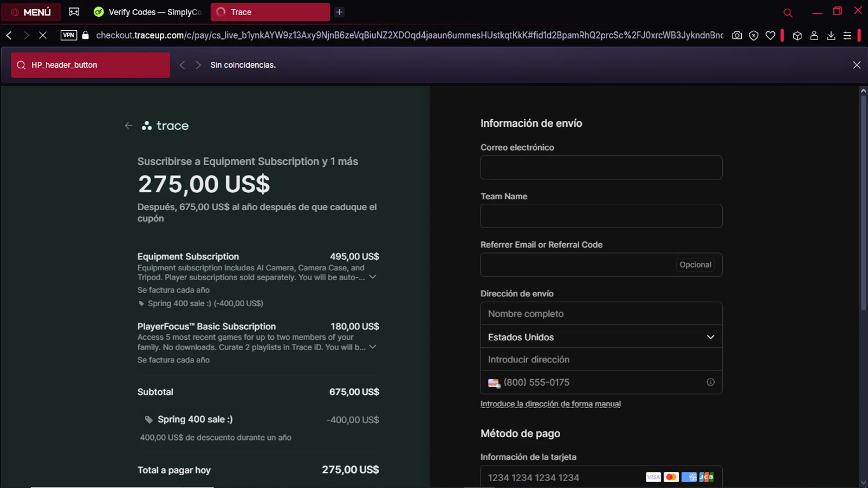Click the trace logo
This screenshot has width=868, height=488.
coord(165,126)
